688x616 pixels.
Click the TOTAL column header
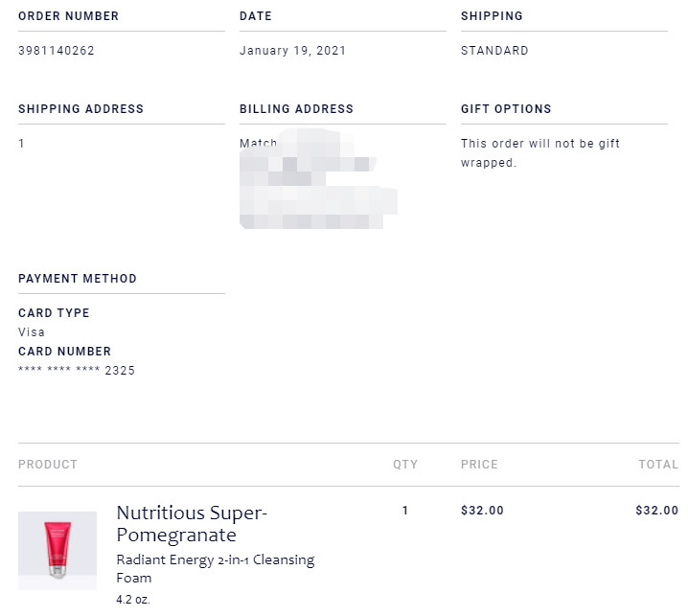tap(658, 465)
